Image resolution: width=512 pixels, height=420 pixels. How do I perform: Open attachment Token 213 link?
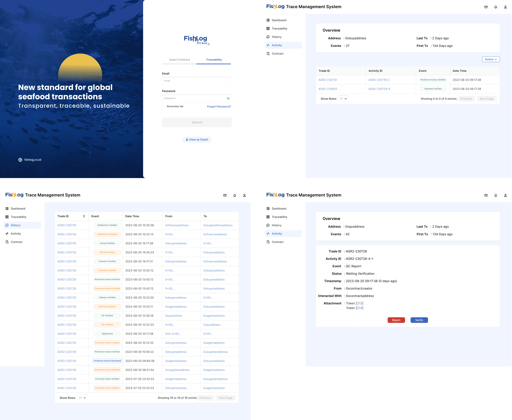pos(359,303)
